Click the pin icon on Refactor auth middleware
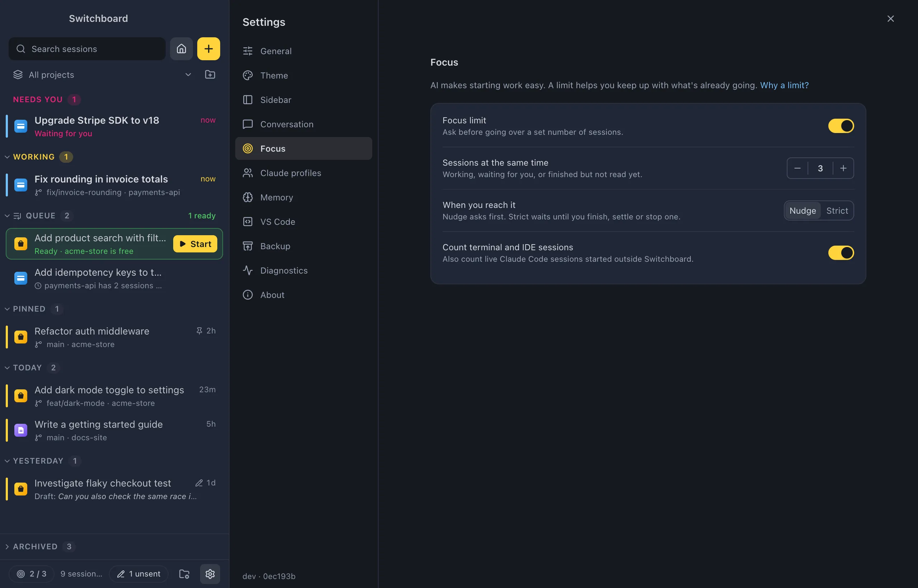Viewport: 918px width, 588px height. [x=199, y=331]
